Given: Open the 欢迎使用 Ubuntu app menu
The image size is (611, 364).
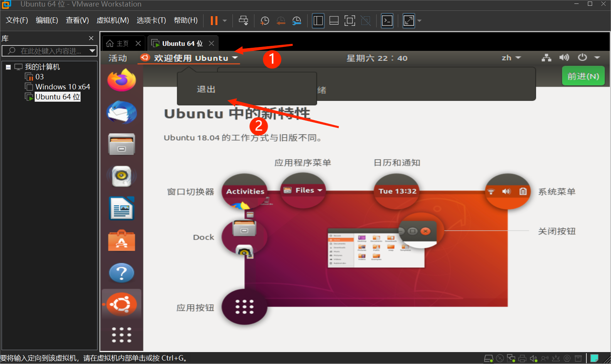Looking at the screenshot, I should click(x=189, y=58).
